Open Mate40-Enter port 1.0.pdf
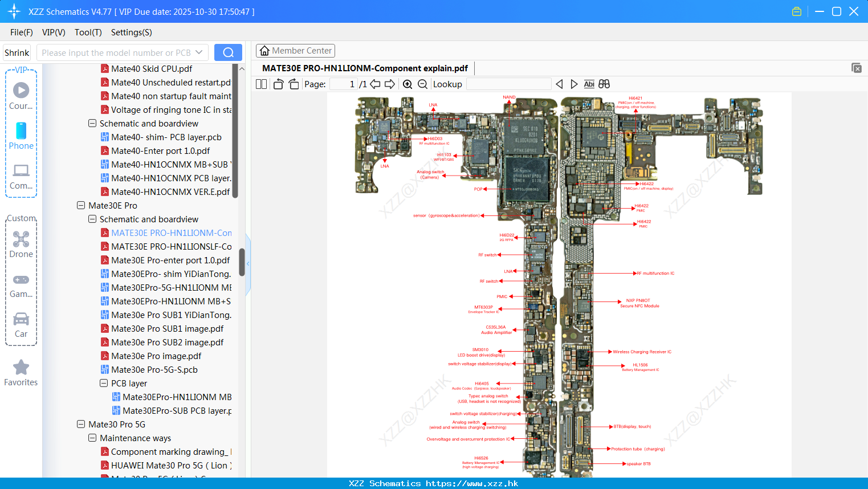Image resolution: width=868 pixels, height=489 pixels. pos(160,150)
